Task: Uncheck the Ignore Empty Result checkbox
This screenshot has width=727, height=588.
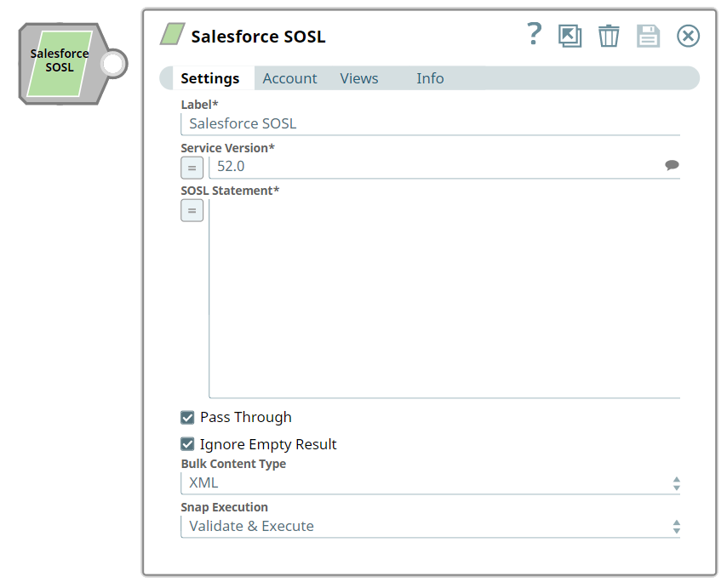Action: tap(187, 444)
